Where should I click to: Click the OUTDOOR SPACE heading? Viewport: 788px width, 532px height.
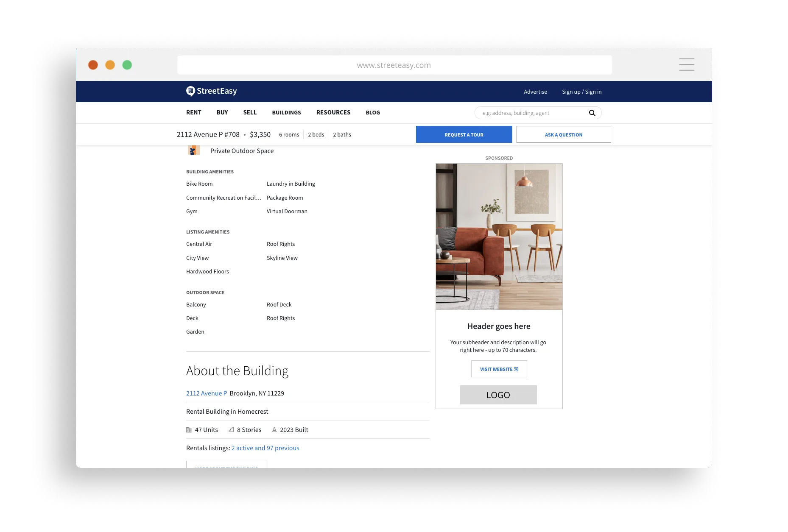tap(205, 292)
